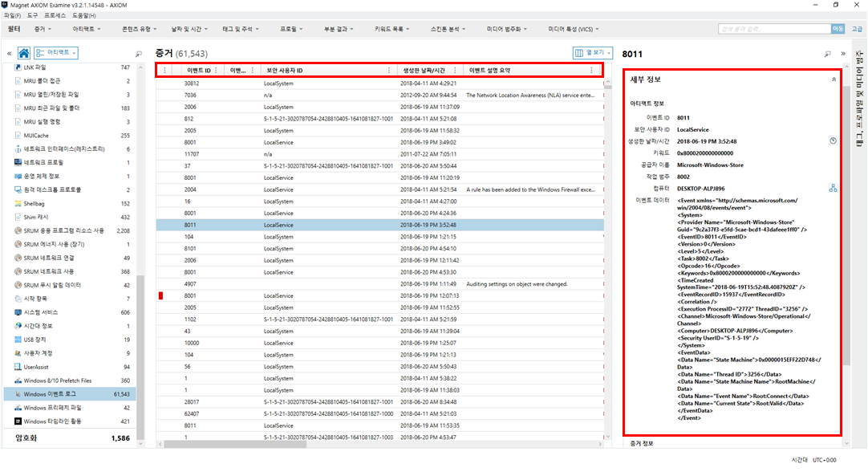
Task: Expand the 미디어 특성 (VICS) filter
Action: click(574, 29)
